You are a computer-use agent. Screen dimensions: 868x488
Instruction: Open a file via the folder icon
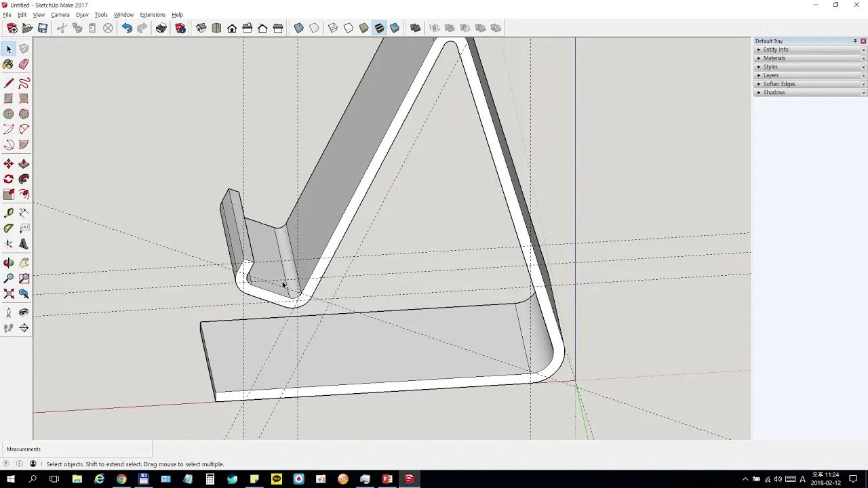click(27, 28)
